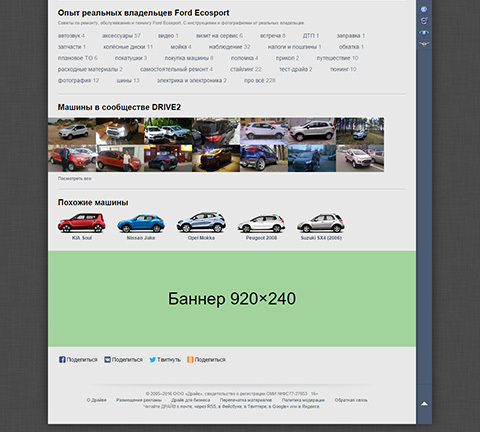Open the наблюдение 32 tag

(x=229, y=47)
